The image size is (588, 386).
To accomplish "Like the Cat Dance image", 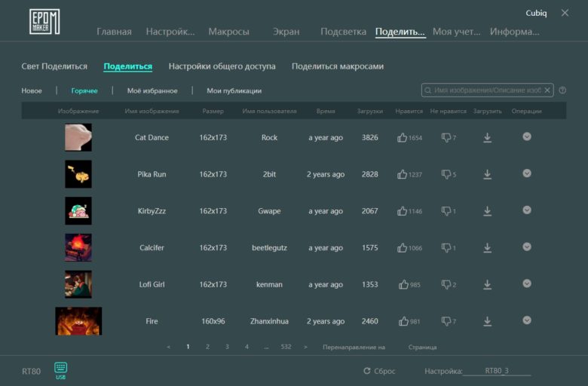I will click(402, 138).
